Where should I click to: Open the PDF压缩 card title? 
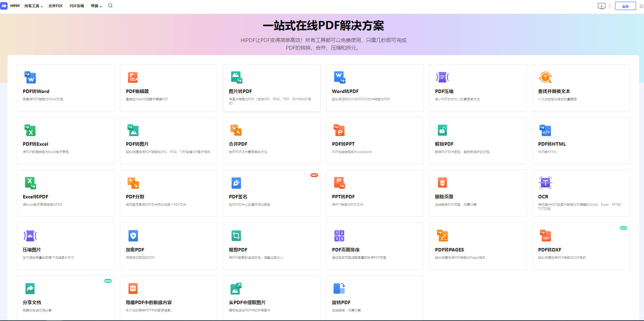coord(444,91)
